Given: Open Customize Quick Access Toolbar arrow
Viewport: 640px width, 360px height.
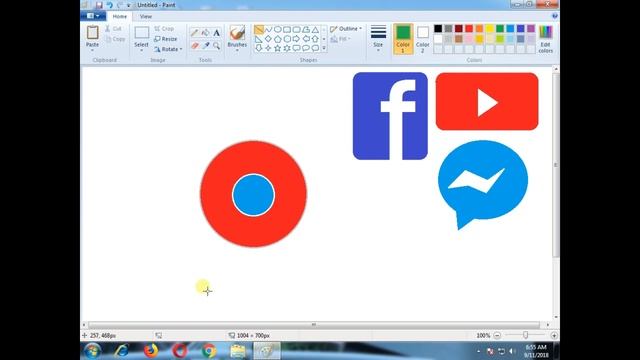Looking at the screenshot, I should pos(129,5).
